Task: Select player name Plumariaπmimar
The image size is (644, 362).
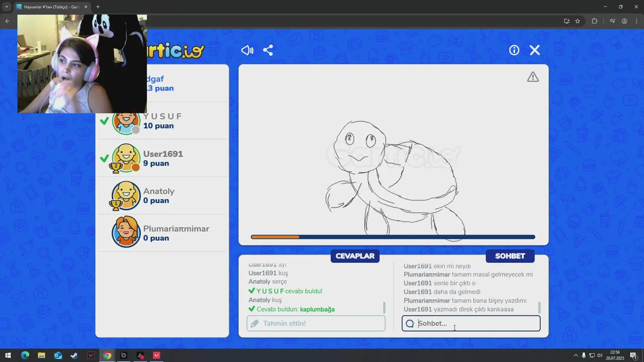Action: point(176,229)
